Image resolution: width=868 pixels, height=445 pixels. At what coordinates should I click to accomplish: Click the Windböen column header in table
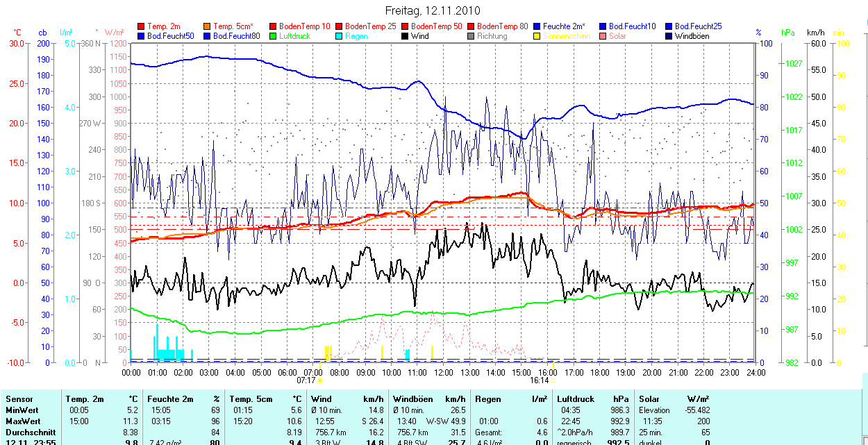pyautogui.click(x=412, y=399)
